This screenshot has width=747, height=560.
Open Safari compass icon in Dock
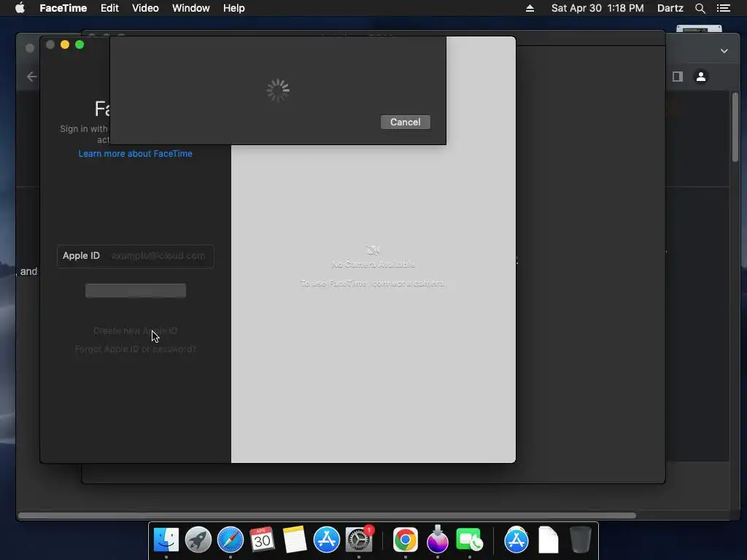[x=230, y=540]
